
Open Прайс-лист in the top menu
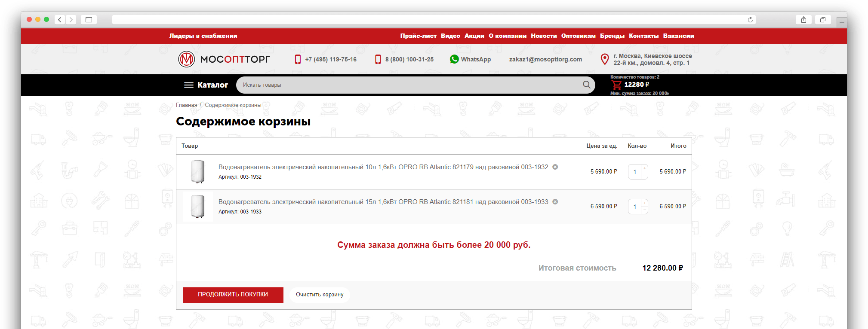click(x=418, y=36)
